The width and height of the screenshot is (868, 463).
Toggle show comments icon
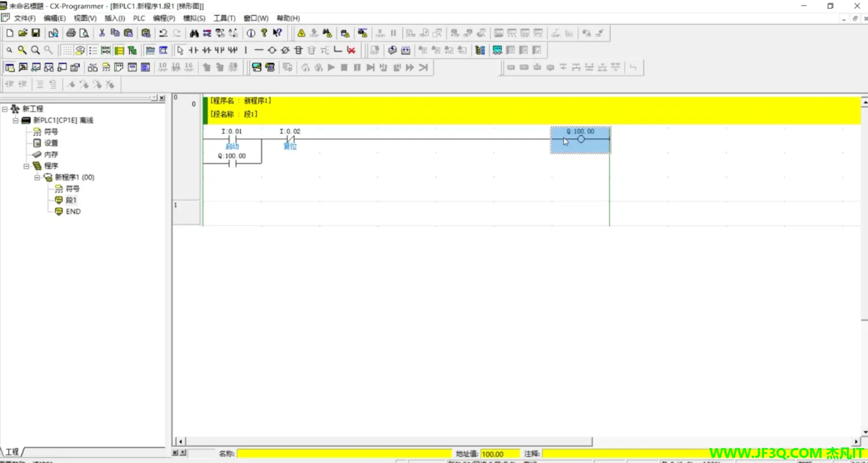pyautogui.click(x=80, y=50)
